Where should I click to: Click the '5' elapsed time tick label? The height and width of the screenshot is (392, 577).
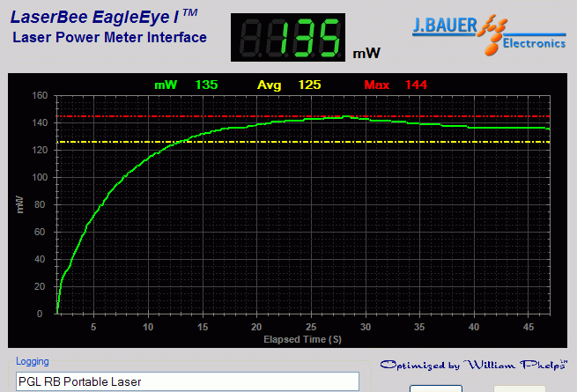pos(93,327)
